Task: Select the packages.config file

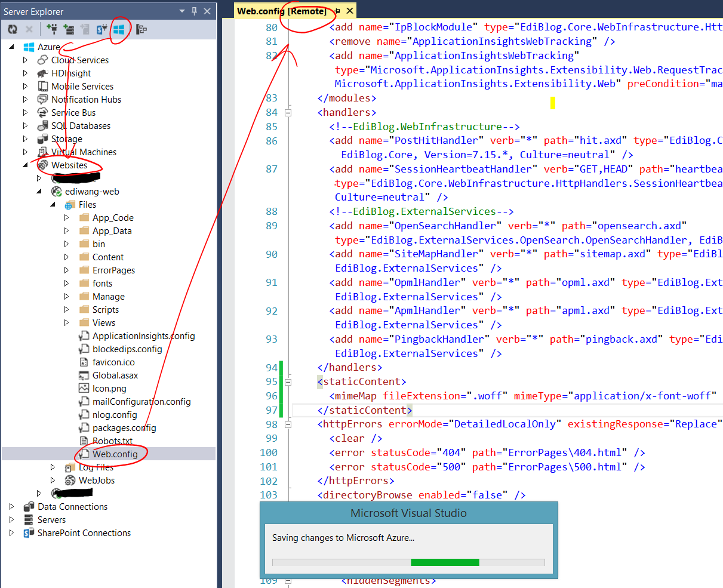Action: [x=124, y=427]
